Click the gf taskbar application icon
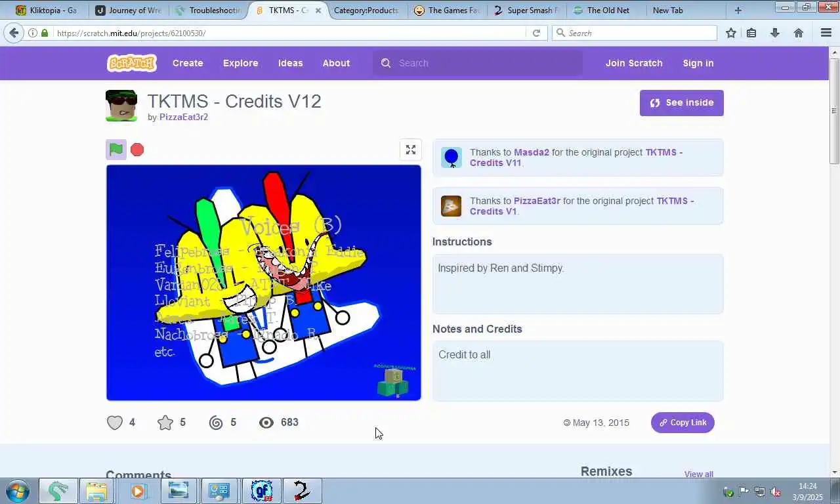Screen dimensions: 840x504 262,491
